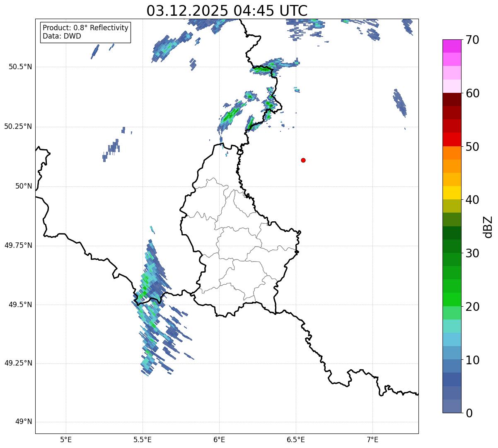
Task: Click the magenta top colorbar segment
Action: (x=452, y=46)
